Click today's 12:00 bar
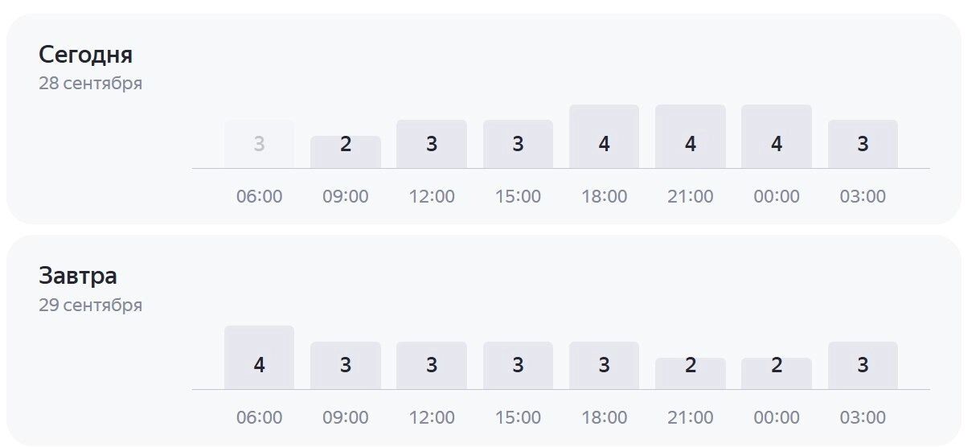The width and height of the screenshot is (980, 447). point(432,144)
